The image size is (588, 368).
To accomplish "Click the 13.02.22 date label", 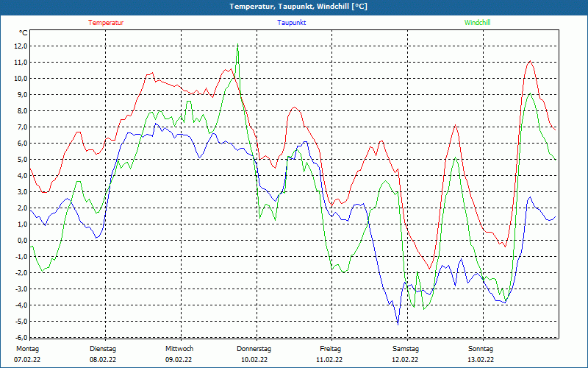I will pyautogui.click(x=481, y=360).
